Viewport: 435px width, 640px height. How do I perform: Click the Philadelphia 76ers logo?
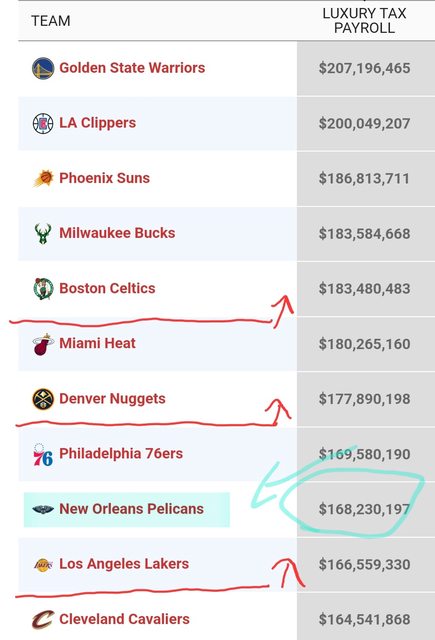pyautogui.click(x=43, y=455)
